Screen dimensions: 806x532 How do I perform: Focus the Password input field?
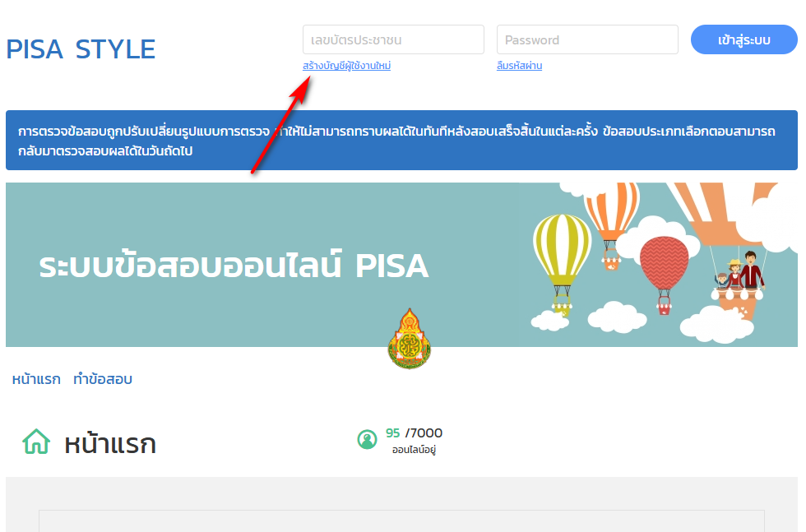pyautogui.click(x=587, y=39)
